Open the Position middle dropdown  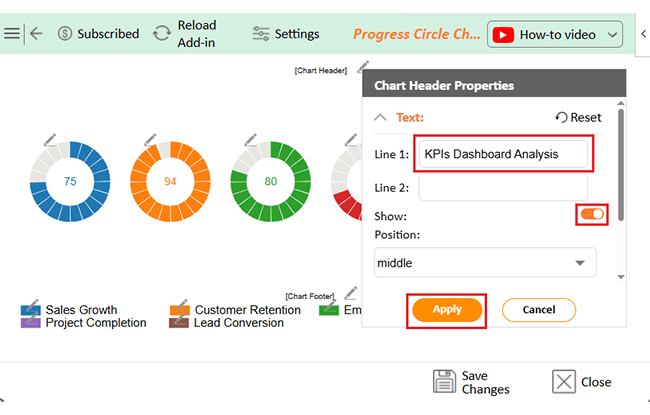[x=485, y=263]
